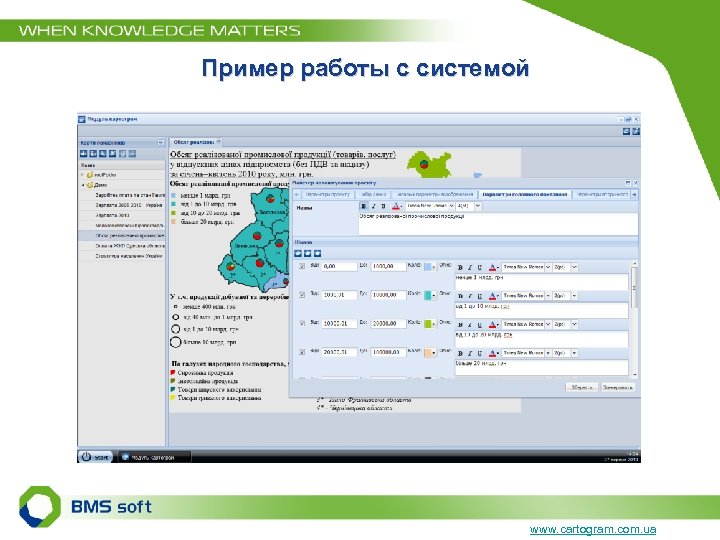Click fourth icon in left panel toolbar
The image size is (720, 540).
click(x=112, y=154)
